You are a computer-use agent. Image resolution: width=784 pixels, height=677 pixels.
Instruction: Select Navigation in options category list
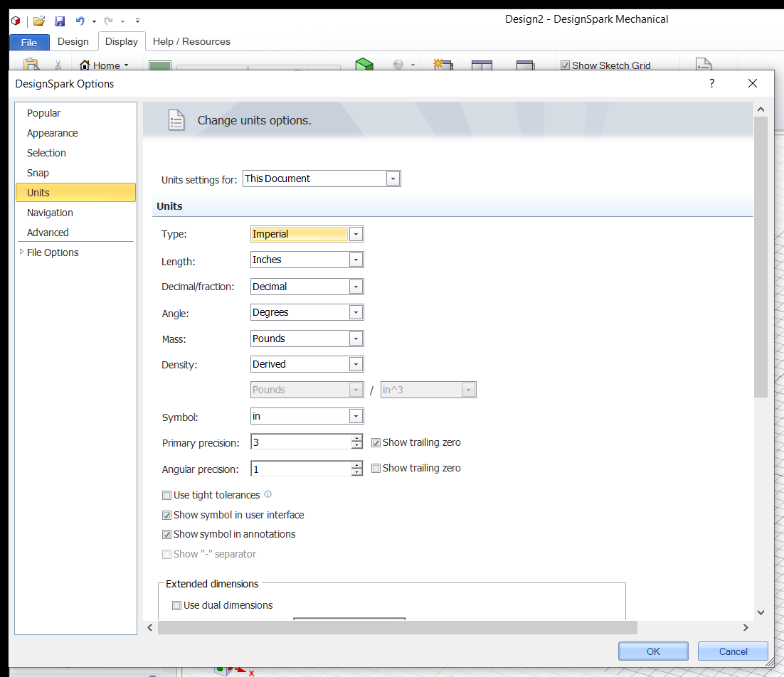coord(50,213)
